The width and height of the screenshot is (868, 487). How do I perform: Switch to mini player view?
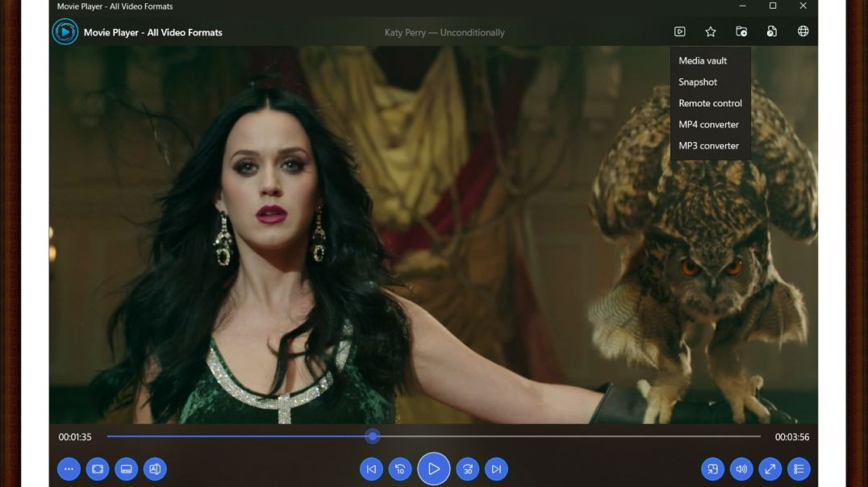pyautogui.click(x=712, y=468)
